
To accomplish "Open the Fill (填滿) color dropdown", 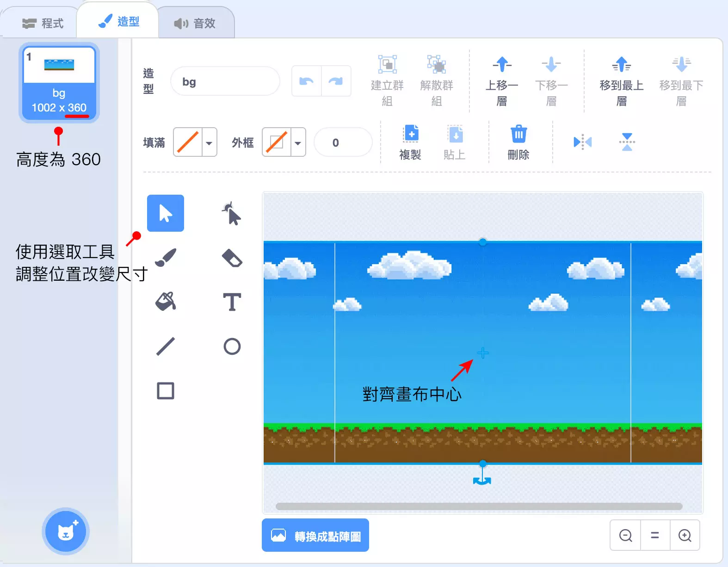I will coord(209,142).
